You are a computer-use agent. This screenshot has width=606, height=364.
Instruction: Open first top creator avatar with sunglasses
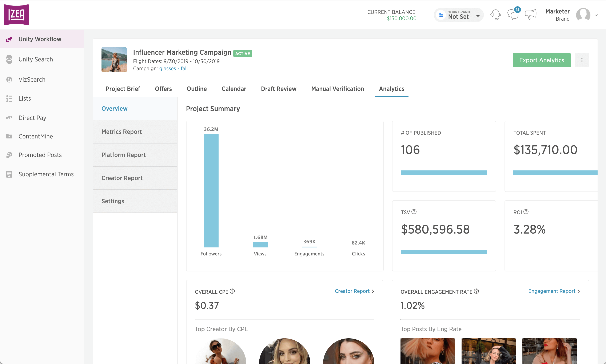click(221, 351)
